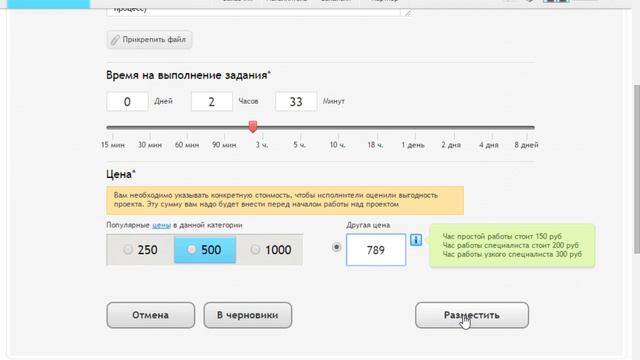Click the blue info icon beside price field
640x360 pixels.
tap(416, 240)
